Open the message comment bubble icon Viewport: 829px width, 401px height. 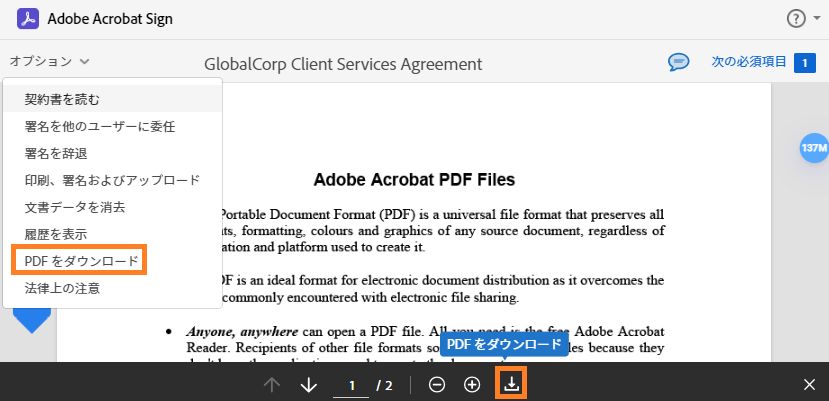pos(678,62)
